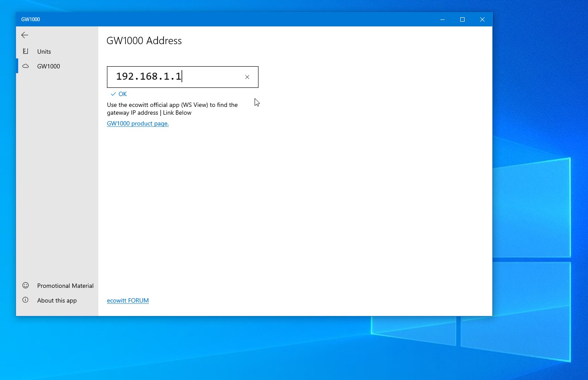Clear the IP address with the X icon
This screenshot has width=588, height=380.
(247, 77)
